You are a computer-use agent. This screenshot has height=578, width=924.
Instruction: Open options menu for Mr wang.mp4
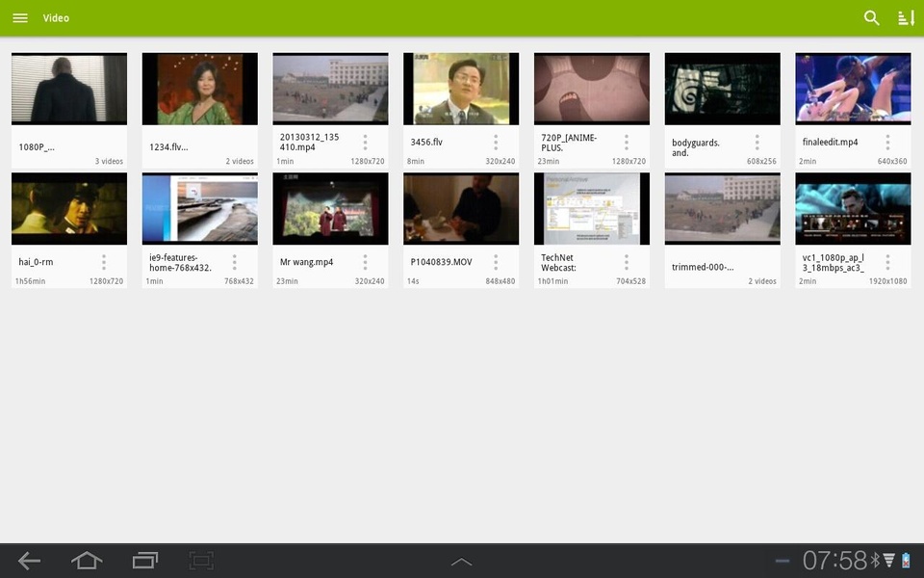click(365, 262)
